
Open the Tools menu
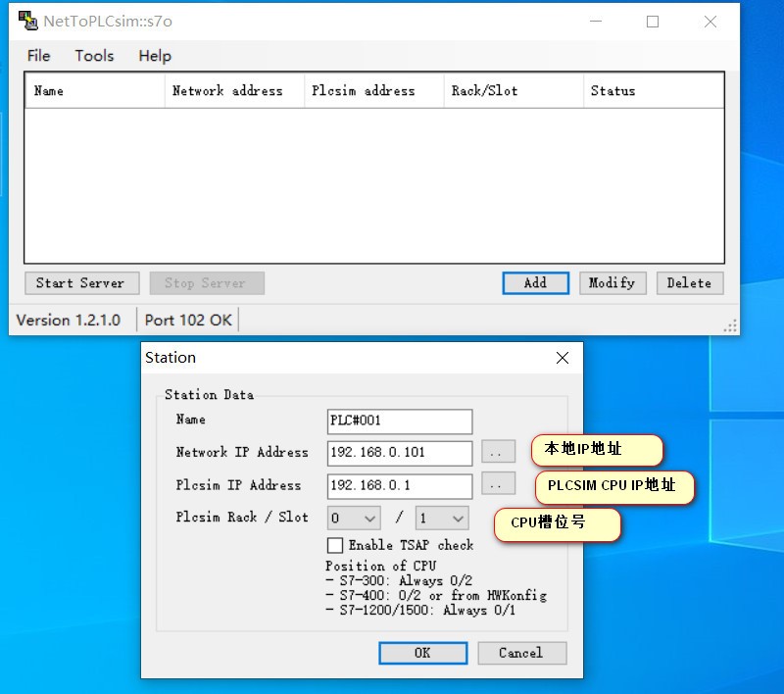(x=94, y=56)
